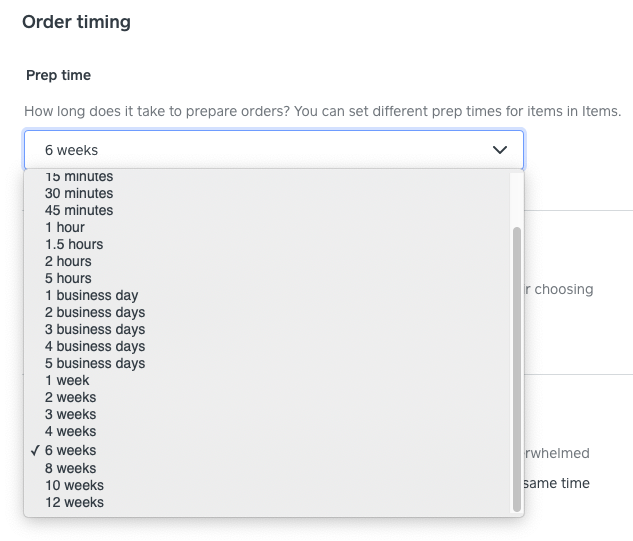
Task: Click the Prep time dropdown chevron
Action: (x=500, y=150)
